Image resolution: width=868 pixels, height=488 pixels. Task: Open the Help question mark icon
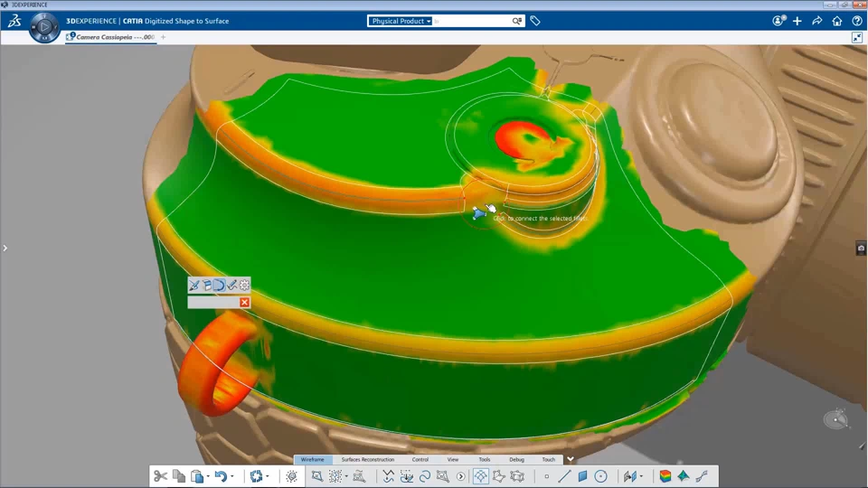857,21
